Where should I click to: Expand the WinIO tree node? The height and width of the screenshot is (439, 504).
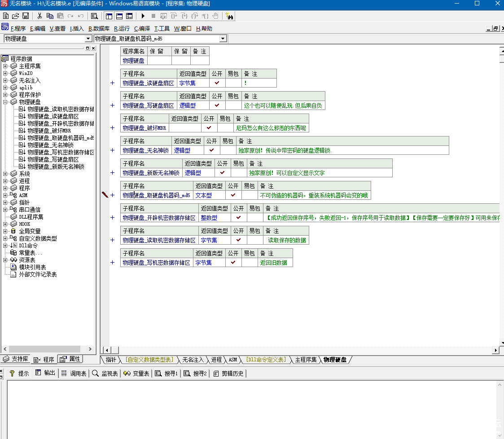tap(5, 73)
